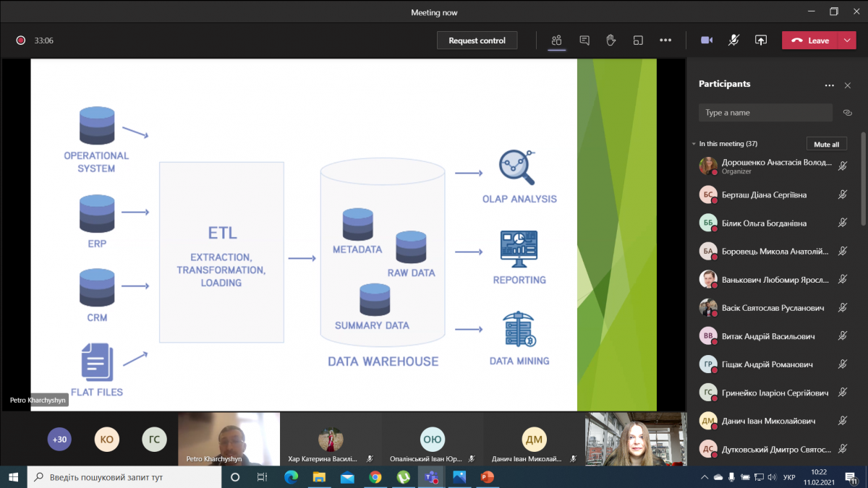Screen dimensions: 868x488
Task: Unmute your microphone
Action: (733, 40)
